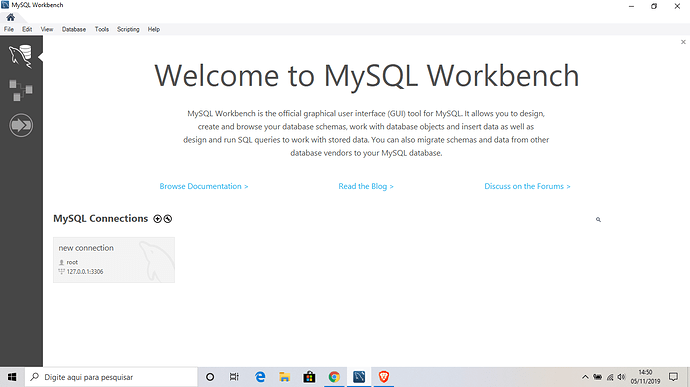Click the Windows taskbar search field
The height and width of the screenshot is (387, 690).
111,377
